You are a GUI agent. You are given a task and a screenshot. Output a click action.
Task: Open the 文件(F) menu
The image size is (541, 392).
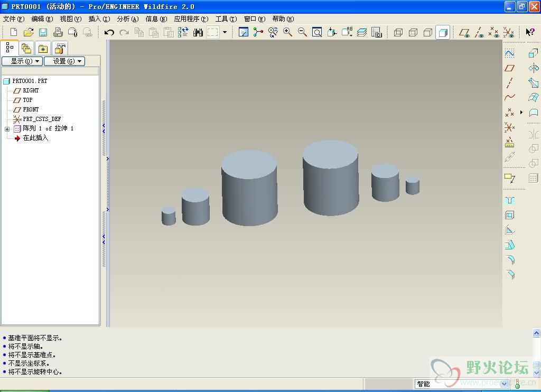[x=14, y=19]
